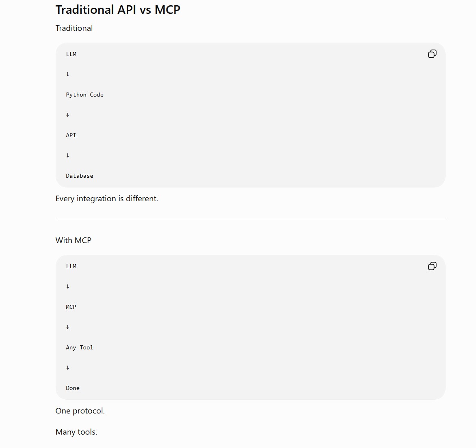This screenshot has width=476, height=448.
Task: Copy the With MCP code block
Action: (432, 266)
